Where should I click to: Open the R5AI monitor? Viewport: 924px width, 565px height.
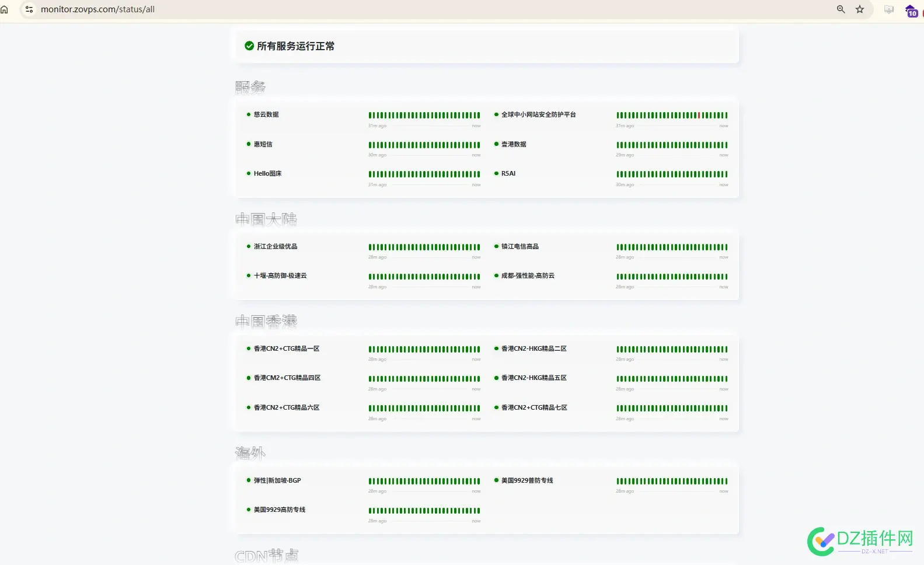508,173
